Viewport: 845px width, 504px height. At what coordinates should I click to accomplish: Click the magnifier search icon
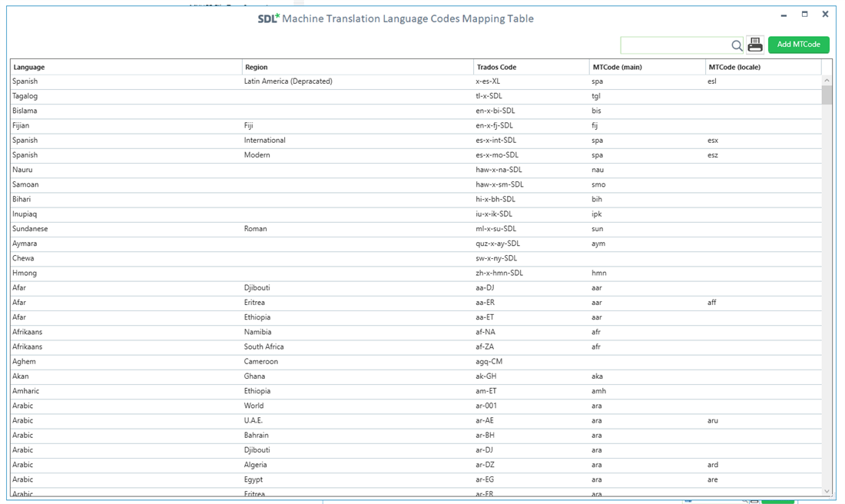[736, 45]
